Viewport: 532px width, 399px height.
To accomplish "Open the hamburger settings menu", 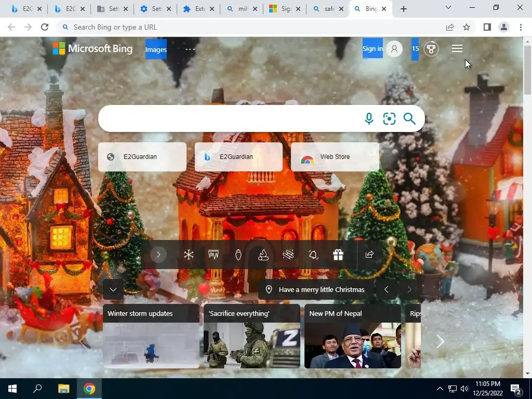I will point(457,48).
